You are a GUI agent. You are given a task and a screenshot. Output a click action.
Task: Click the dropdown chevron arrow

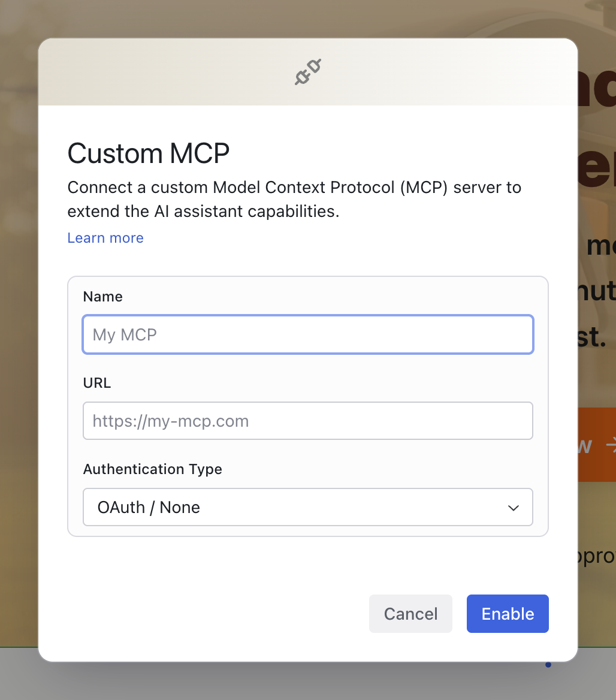[513, 508]
